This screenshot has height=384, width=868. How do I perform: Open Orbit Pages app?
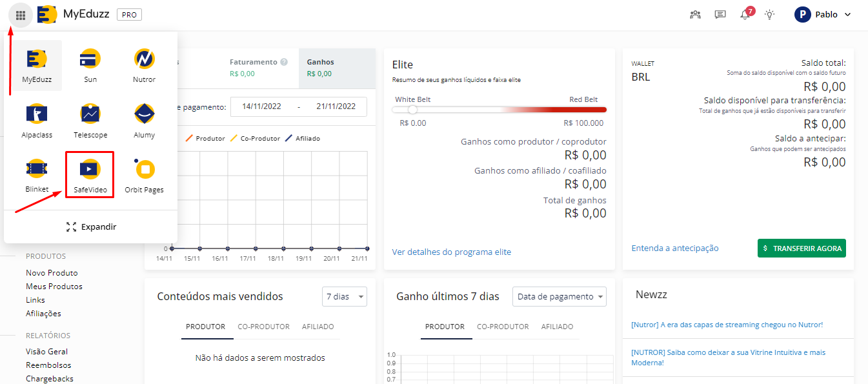point(144,174)
